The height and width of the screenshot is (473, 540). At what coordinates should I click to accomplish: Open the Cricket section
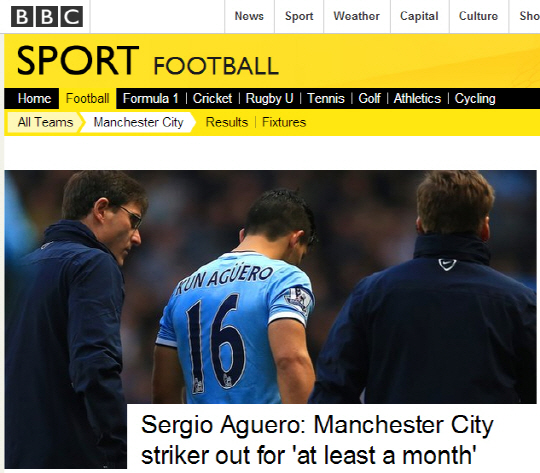tap(212, 99)
